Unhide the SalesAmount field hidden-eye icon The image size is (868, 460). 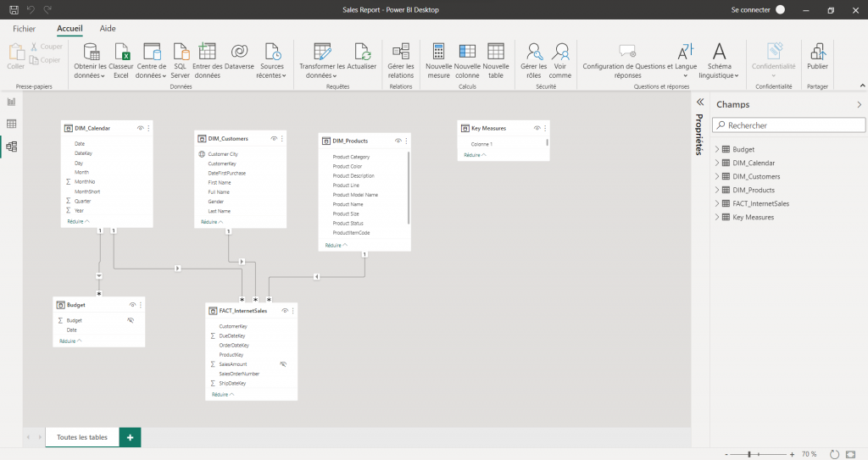tap(283, 364)
